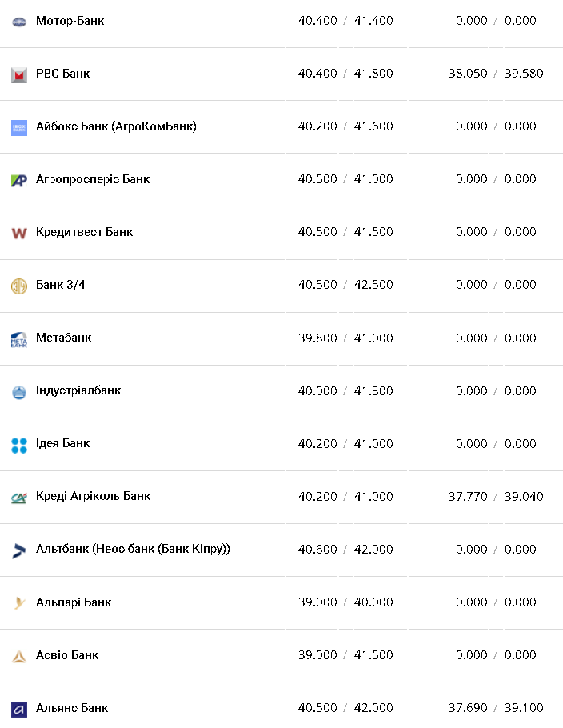Click Альянс Банк rate 37.690 / 39.100
563x728 pixels.
(496, 708)
